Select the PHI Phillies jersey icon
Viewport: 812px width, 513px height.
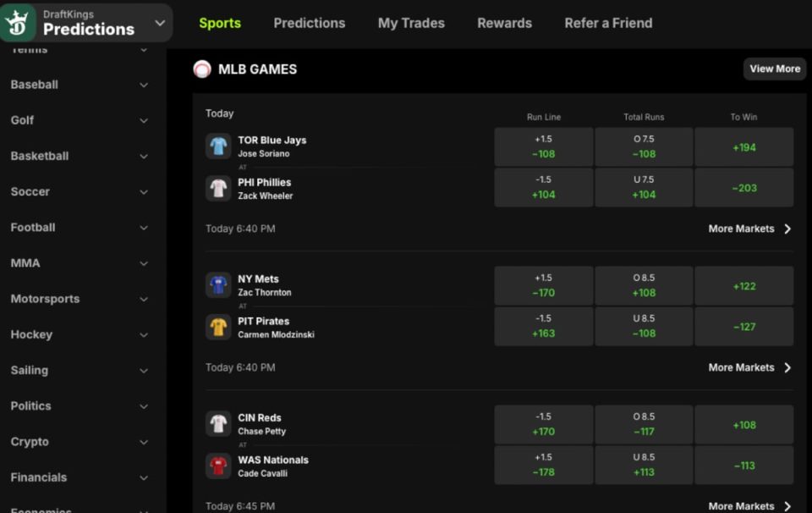218,189
